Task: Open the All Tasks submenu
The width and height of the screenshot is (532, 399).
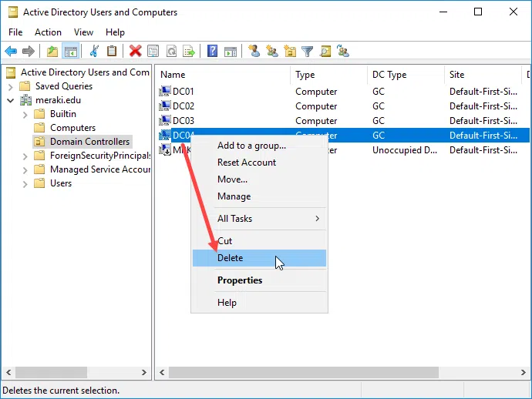Action: pos(259,219)
